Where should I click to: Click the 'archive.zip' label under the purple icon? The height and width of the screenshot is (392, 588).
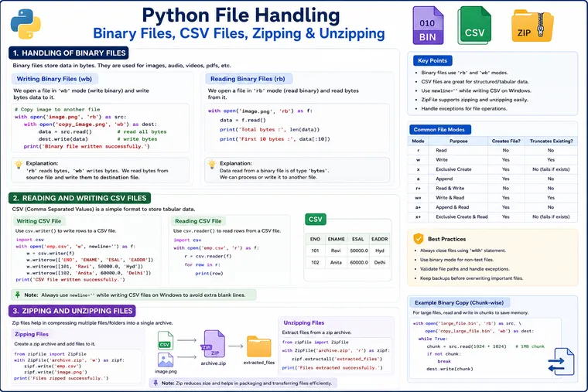[x=213, y=363]
